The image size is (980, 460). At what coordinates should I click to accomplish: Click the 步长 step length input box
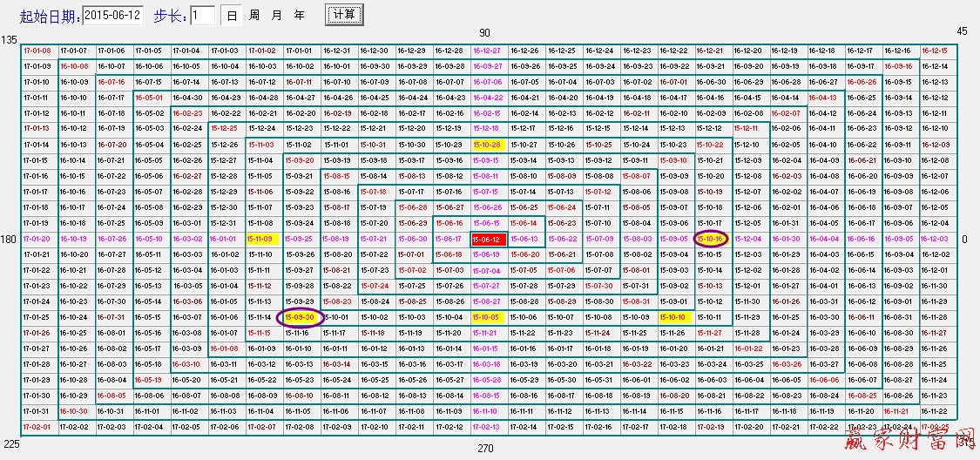(202, 16)
